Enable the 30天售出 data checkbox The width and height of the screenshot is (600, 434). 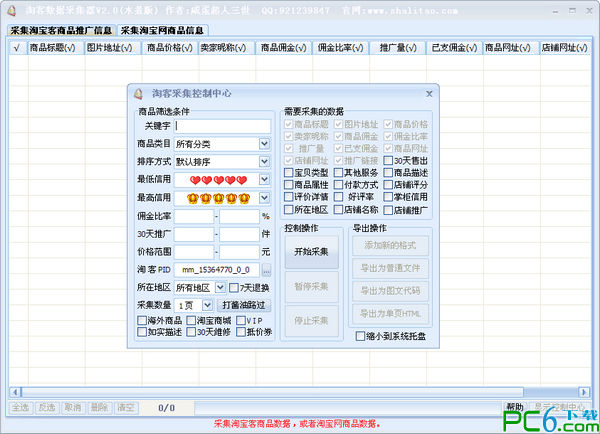pyautogui.click(x=388, y=161)
